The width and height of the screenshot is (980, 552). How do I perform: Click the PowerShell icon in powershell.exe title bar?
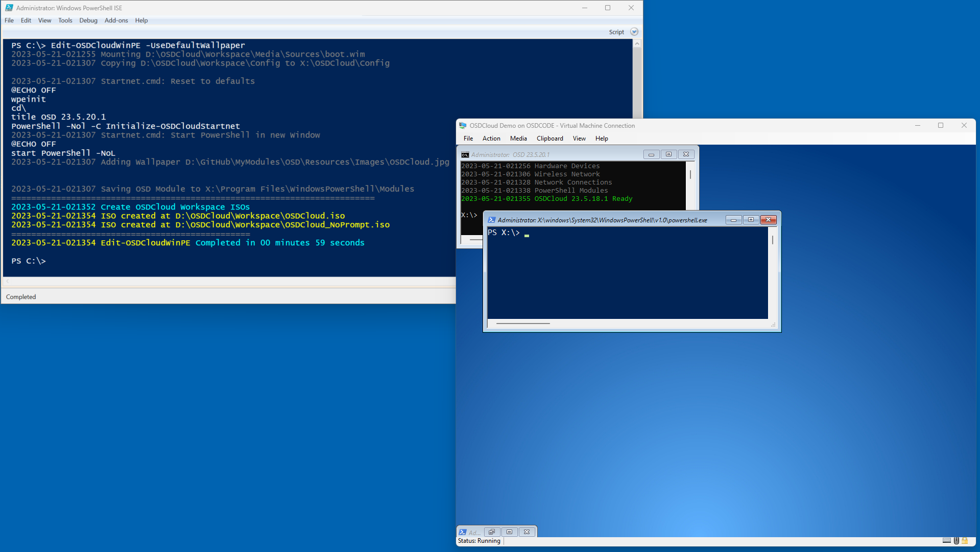pos(491,220)
